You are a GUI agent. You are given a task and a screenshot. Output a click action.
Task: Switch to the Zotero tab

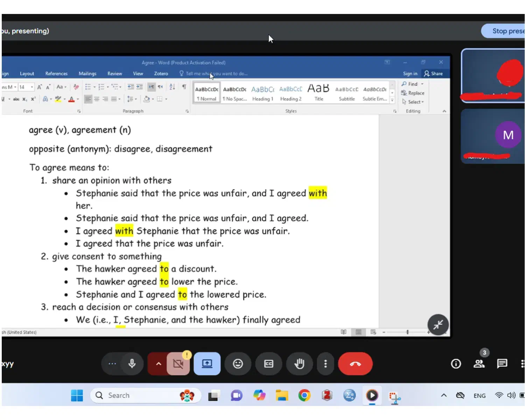point(161,73)
